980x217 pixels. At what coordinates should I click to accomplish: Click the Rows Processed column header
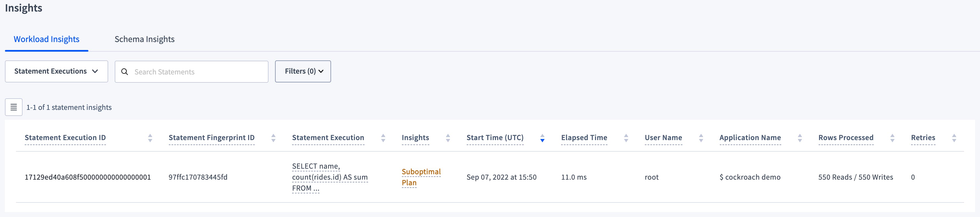tap(846, 138)
